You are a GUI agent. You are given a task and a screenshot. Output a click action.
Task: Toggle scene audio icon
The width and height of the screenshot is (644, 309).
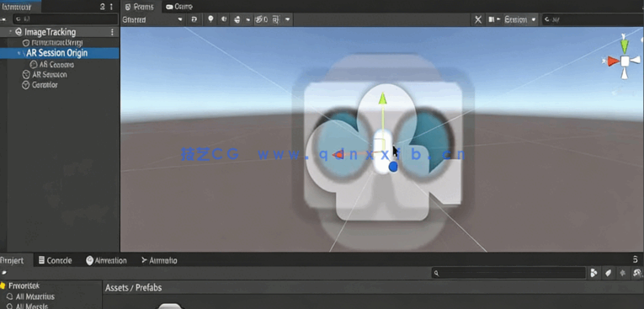click(223, 19)
